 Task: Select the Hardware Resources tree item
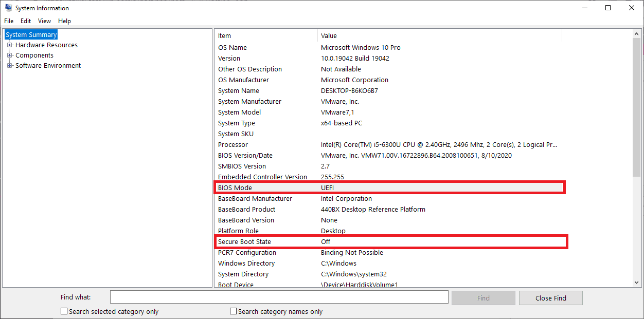46,45
